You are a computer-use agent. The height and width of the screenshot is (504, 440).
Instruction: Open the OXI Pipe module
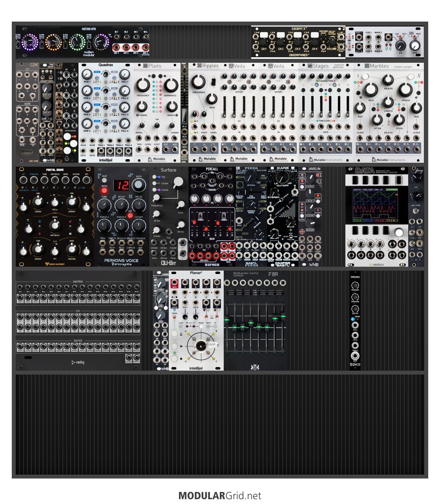tap(27, 113)
